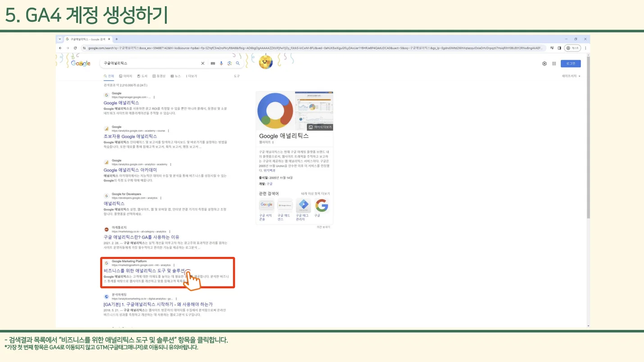This screenshot has height=362, width=644.
Task: Reload the page with the refresh icon
Action: coord(75,48)
